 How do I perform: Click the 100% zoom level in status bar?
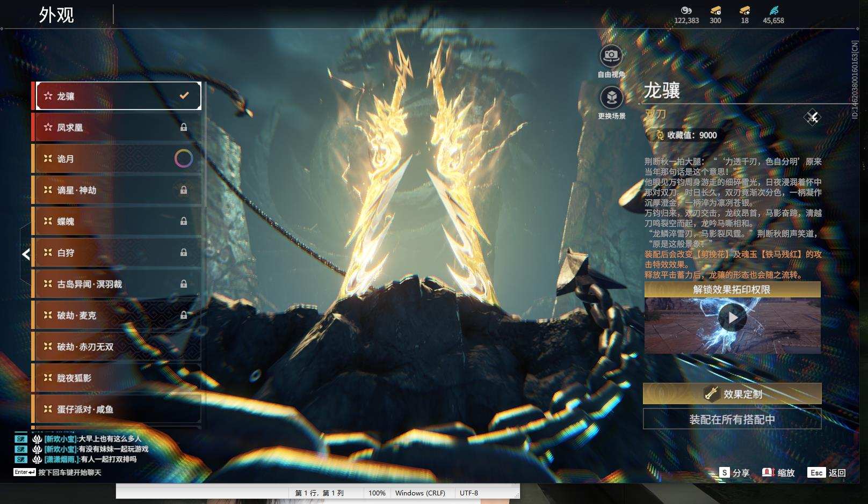pyautogui.click(x=377, y=493)
